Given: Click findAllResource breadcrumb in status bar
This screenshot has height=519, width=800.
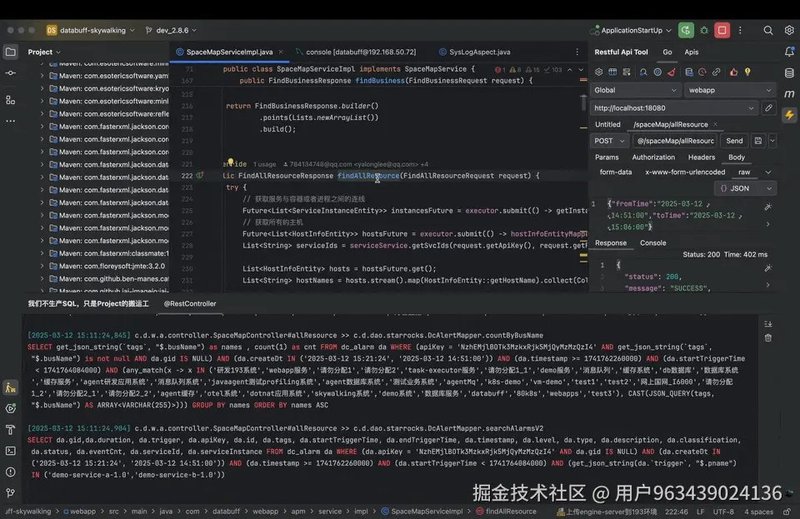Looking at the screenshot, I should pos(511,511).
